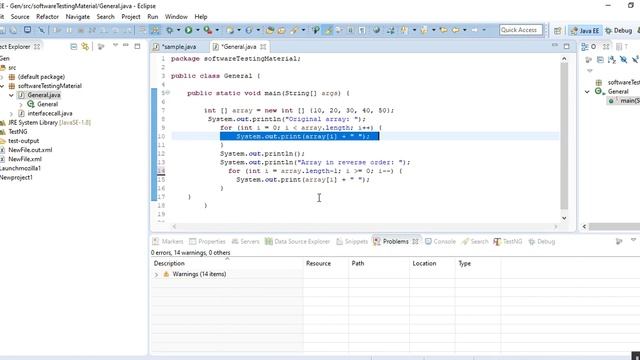Screen dimensions: 640x360
Task: Switch to the Properties tab
Action: tap(207, 242)
